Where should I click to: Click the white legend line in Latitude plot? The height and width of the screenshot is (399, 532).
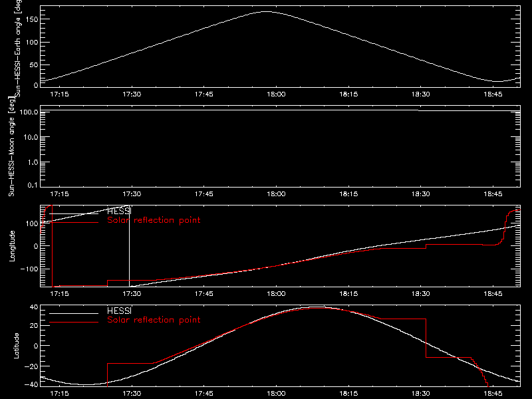pyautogui.click(x=74, y=313)
